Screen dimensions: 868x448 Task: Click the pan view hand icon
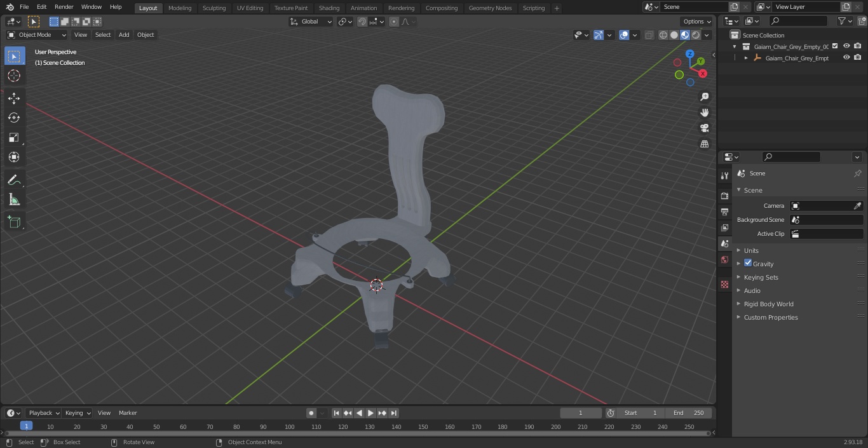coord(704,112)
